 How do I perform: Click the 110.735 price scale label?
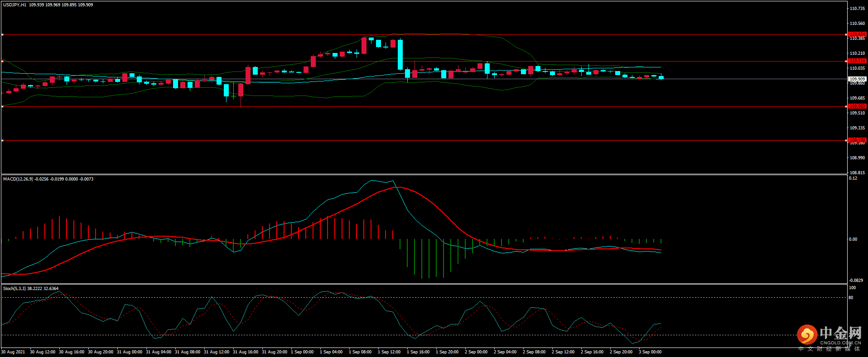(x=857, y=9)
